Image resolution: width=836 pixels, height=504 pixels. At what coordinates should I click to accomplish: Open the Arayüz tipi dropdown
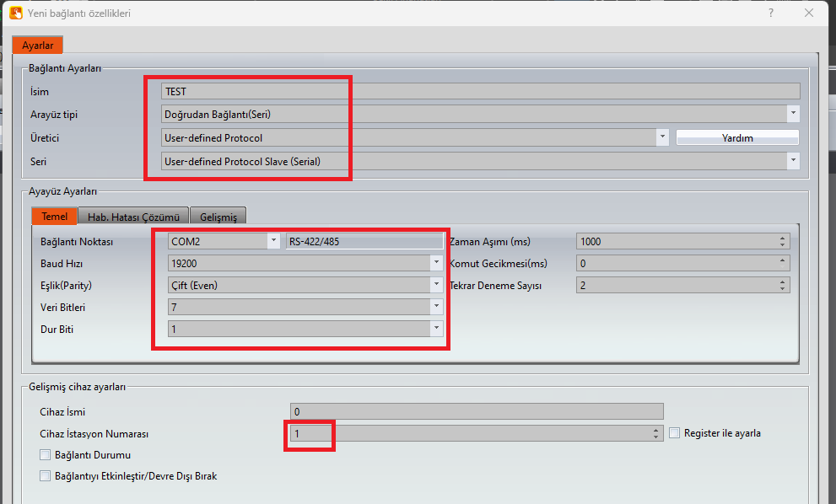coord(793,114)
